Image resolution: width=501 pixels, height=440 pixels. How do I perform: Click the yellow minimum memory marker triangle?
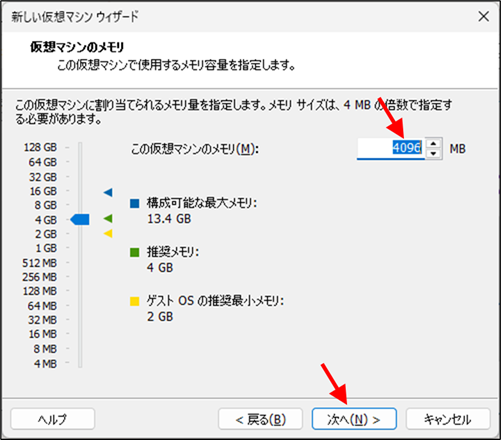pyautogui.click(x=108, y=233)
